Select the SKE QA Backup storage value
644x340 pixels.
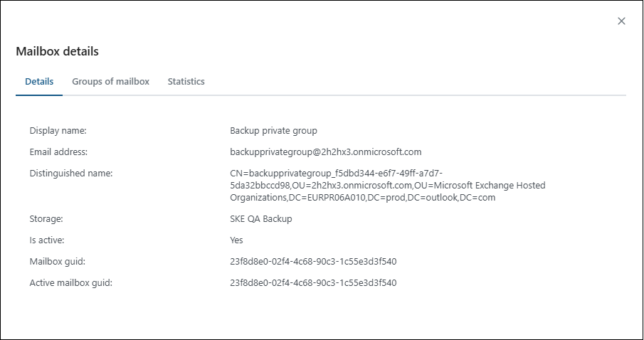pyautogui.click(x=261, y=219)
